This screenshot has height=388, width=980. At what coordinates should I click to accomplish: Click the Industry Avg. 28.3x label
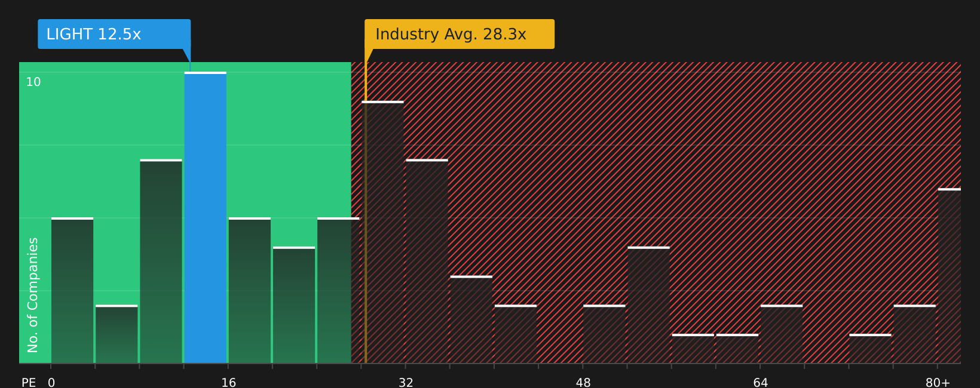coord(460,34)
